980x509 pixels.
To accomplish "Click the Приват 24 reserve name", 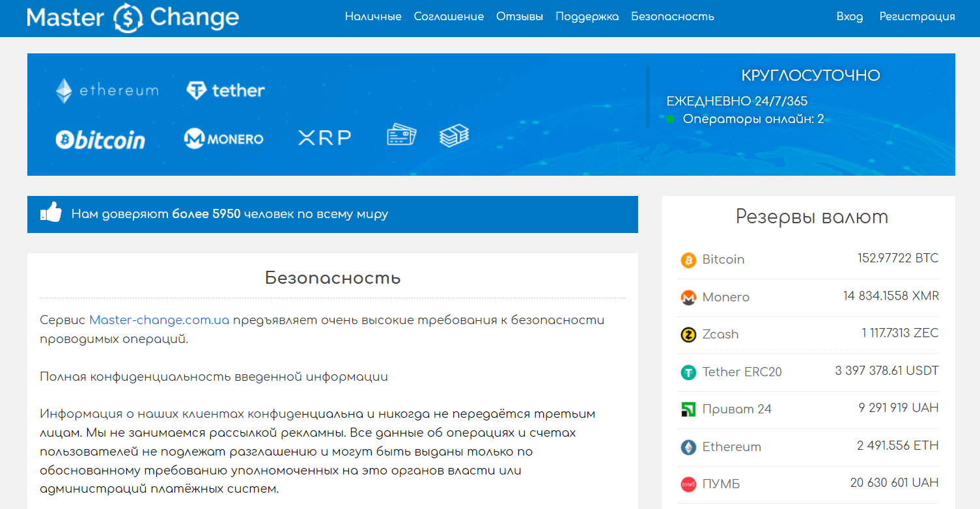I will click(x=736, y=409).
